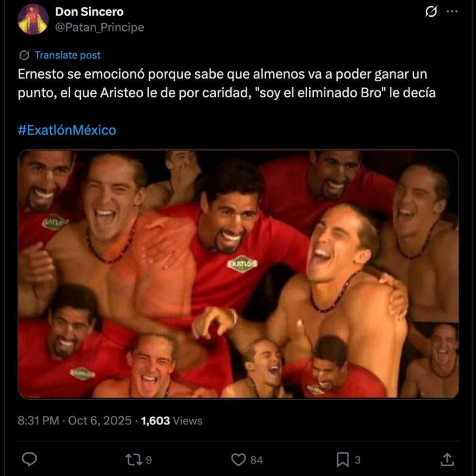
Task: Click the icon beside Translate post
Action: point(24,55)
